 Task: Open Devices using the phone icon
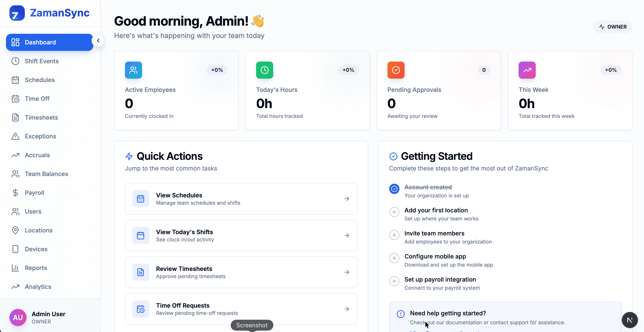(15, 249)
